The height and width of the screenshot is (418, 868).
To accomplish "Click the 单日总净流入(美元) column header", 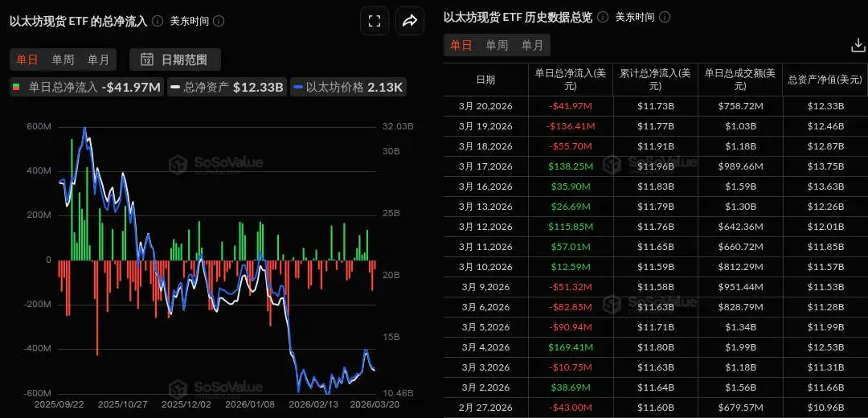I will click(x=570, y=80).
